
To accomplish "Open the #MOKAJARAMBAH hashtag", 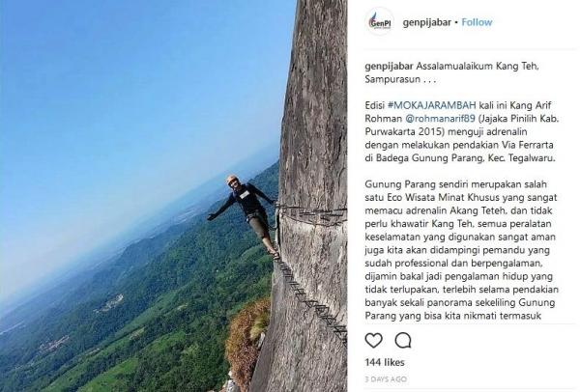I will click(x=432, y=105).
